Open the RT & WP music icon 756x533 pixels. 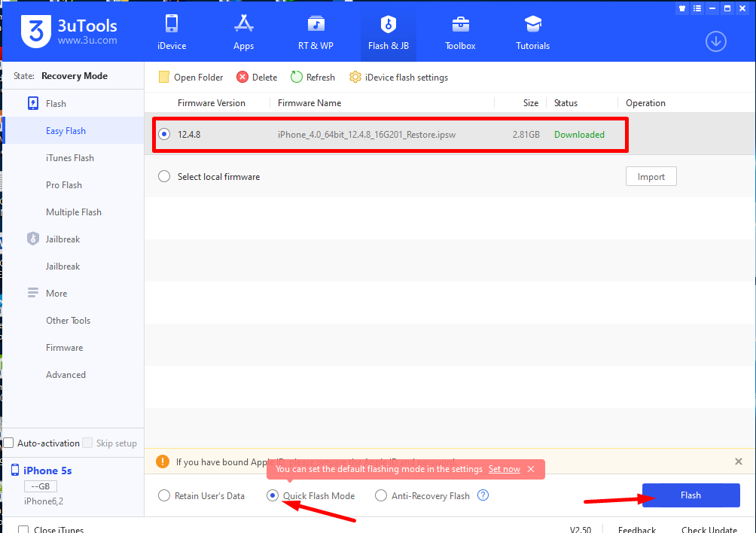click(316, 23)
